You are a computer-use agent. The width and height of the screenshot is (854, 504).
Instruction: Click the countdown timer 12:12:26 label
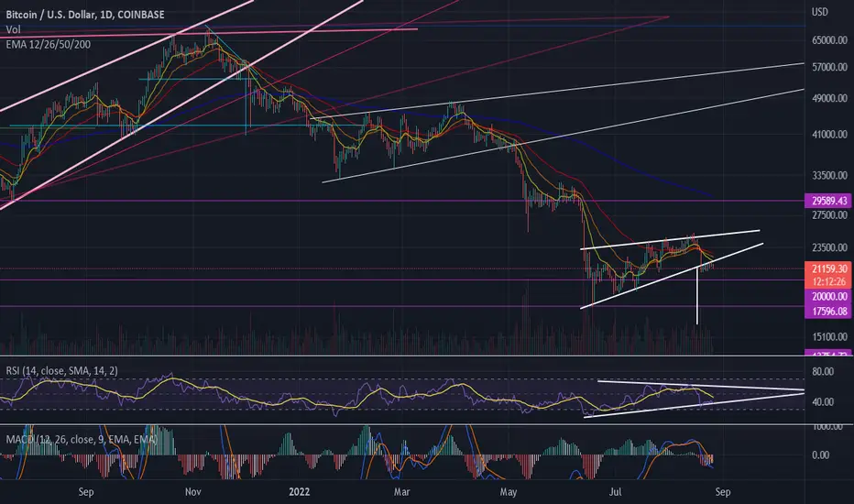pos(829,282)
